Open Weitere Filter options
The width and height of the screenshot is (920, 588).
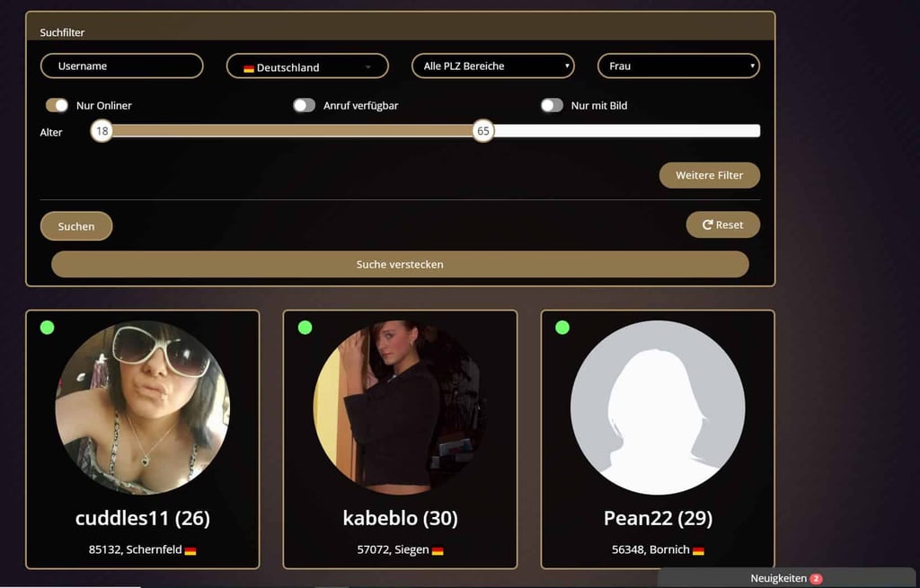[710, 175]
